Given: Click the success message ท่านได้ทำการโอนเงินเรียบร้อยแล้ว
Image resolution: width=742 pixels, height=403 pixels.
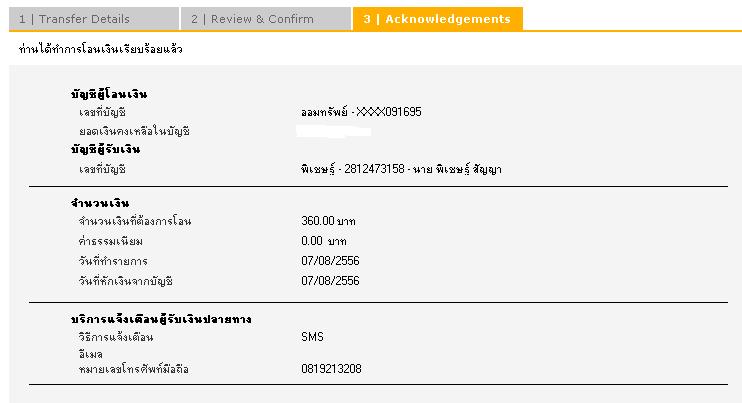Looking at the screenshot, I should pos(101,48).
